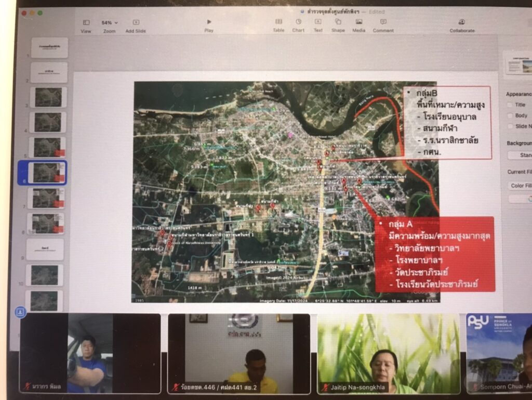Screen dimensions: 532x400
Task: Select the last visible slide thumbnail
Action: point(44,301)
